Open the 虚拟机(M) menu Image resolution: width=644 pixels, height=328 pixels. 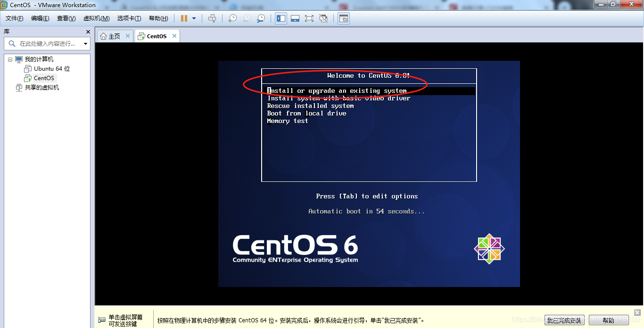tap(96, 18)
